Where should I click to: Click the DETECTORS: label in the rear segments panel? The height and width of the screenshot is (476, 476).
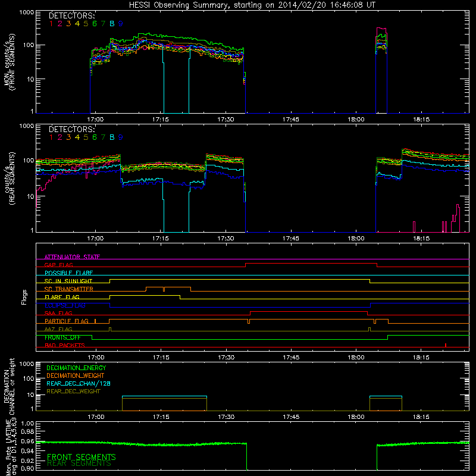click(72, 129)
